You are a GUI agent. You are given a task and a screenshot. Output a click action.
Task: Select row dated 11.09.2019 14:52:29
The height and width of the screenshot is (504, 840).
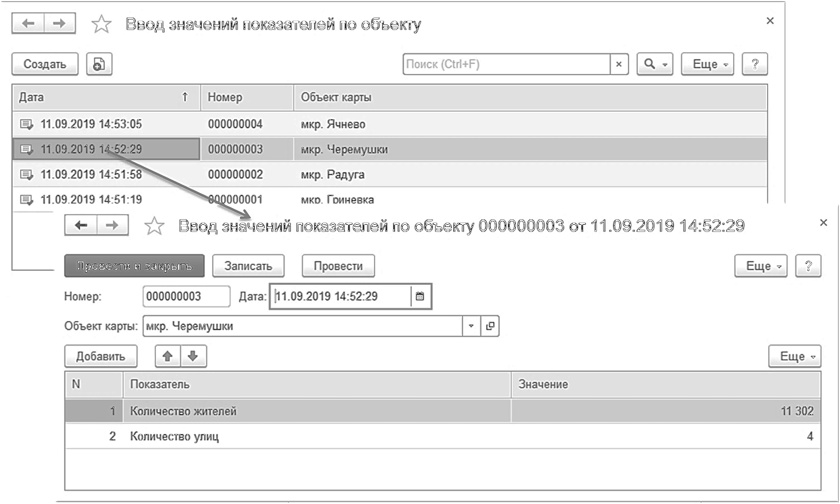pos(390,149)
